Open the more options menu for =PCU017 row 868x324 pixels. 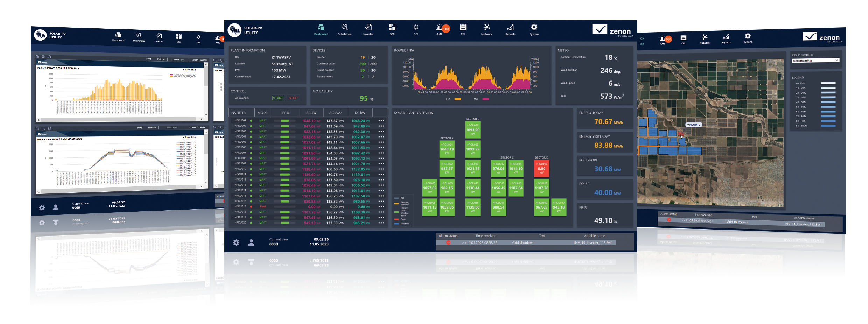381,207
